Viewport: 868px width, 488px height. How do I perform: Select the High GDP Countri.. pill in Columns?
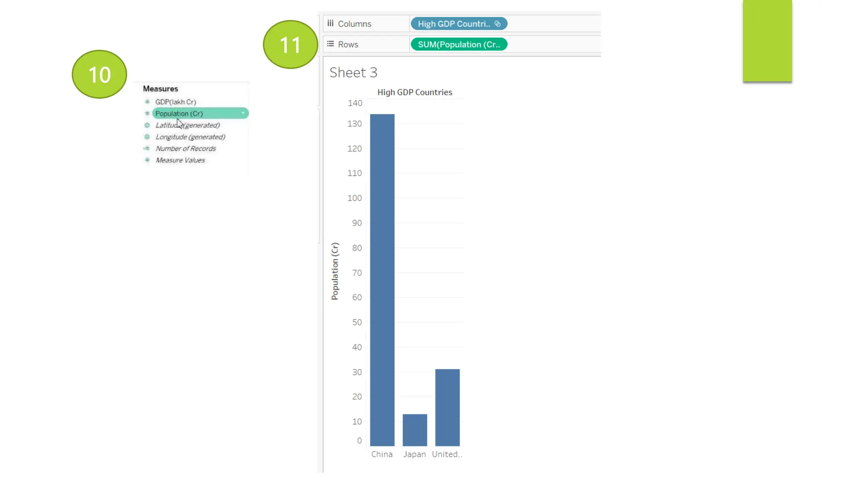[453, 24]
